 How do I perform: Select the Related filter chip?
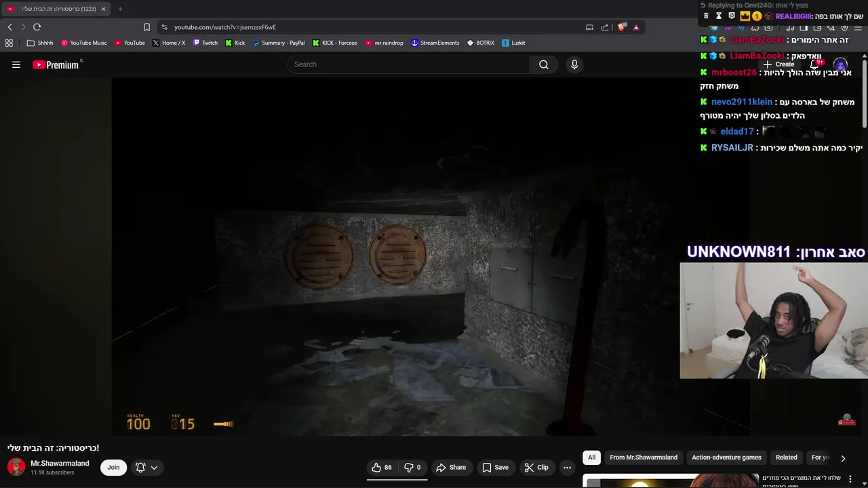pos(787,457)
